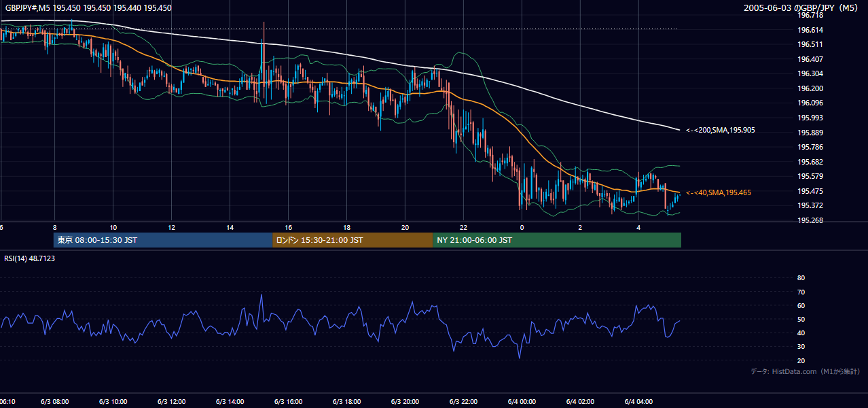Click hour tick 14 under price chart

point(230,227)
